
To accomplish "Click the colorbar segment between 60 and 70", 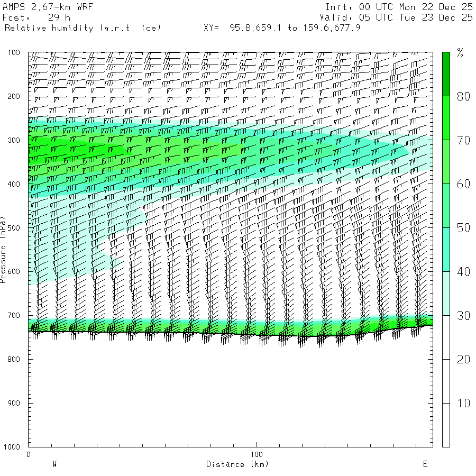I will (x=446, y=162).
